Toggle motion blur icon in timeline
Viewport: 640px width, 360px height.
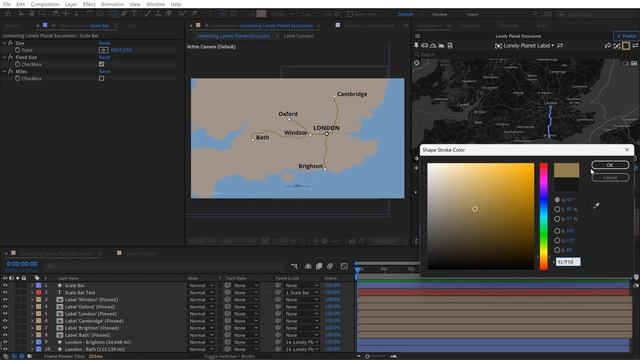[330, 266]
